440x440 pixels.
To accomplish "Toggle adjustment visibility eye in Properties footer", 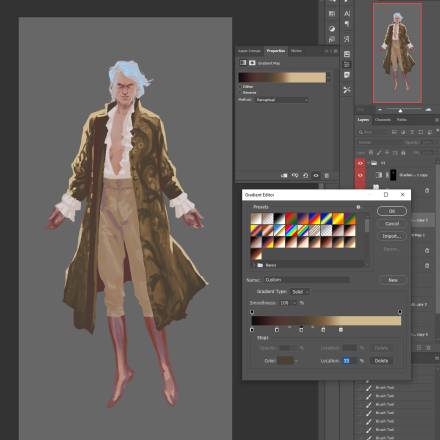I will pos(316,175).
